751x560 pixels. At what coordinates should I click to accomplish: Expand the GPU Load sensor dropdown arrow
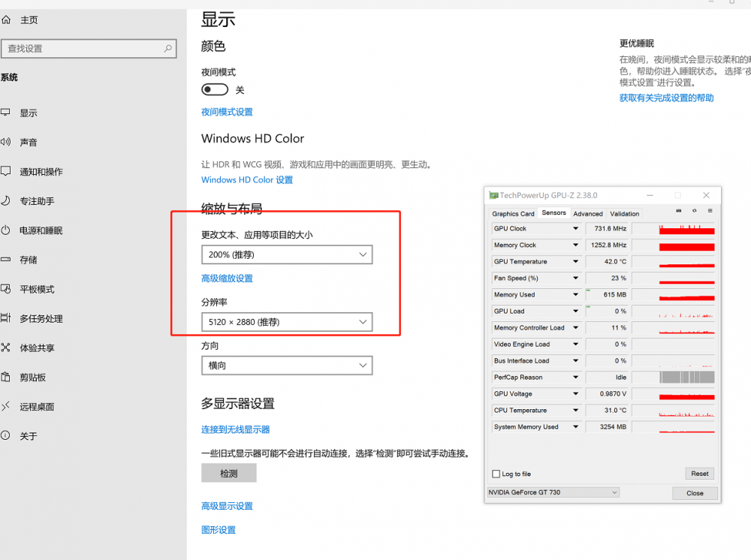tap(576, 311)
